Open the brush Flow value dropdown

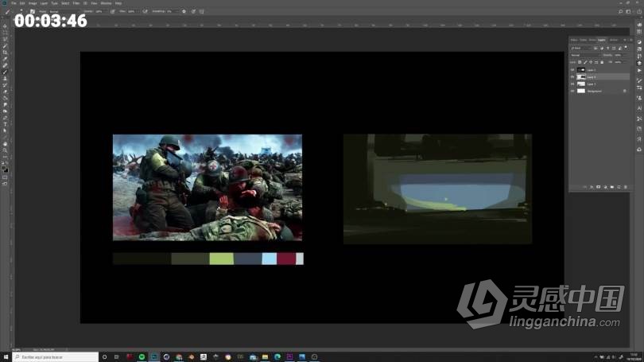[133, 11]
